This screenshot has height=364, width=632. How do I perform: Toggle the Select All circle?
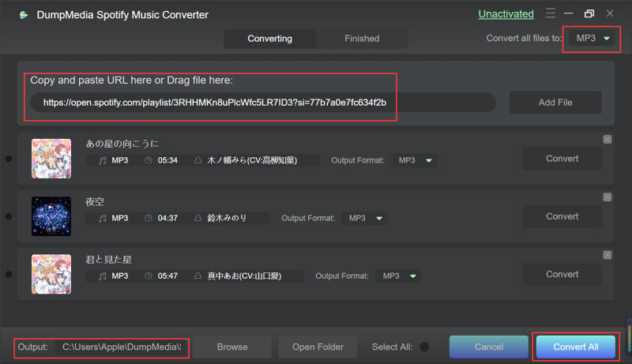click(424, 347)
